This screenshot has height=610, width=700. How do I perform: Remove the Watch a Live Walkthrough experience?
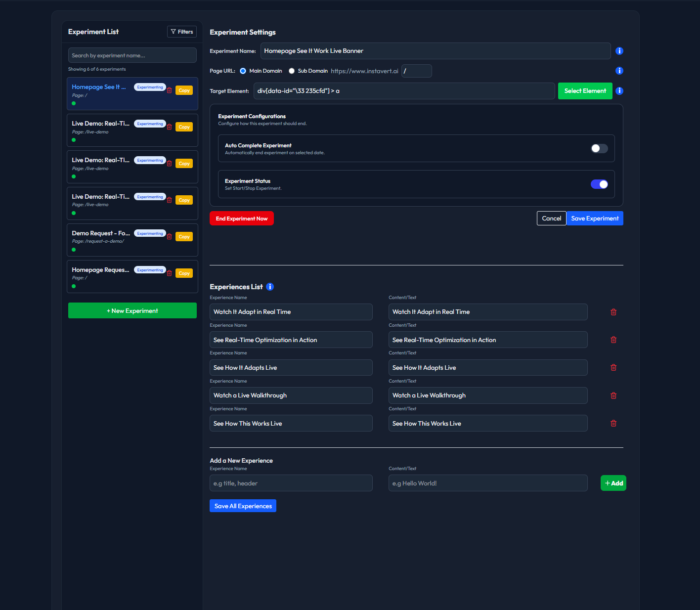613,395
